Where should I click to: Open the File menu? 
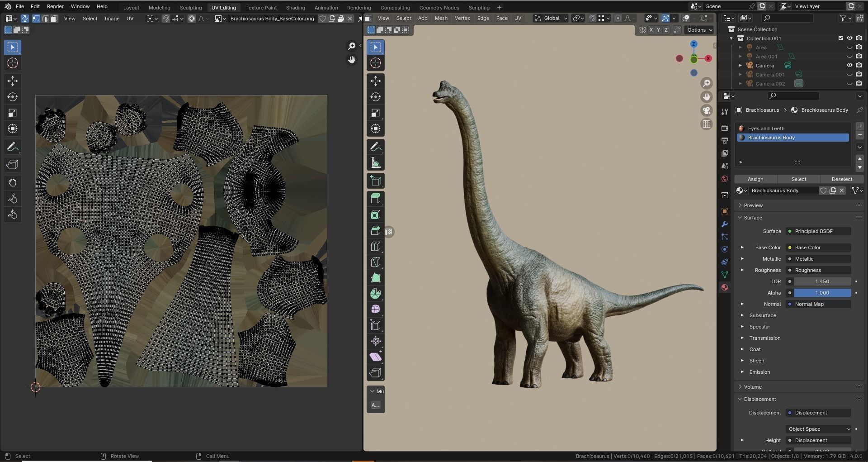point(19,6)
